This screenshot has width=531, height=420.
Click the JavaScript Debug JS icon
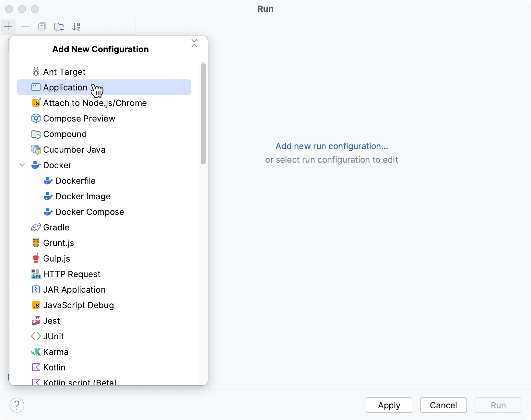point(36,305)
